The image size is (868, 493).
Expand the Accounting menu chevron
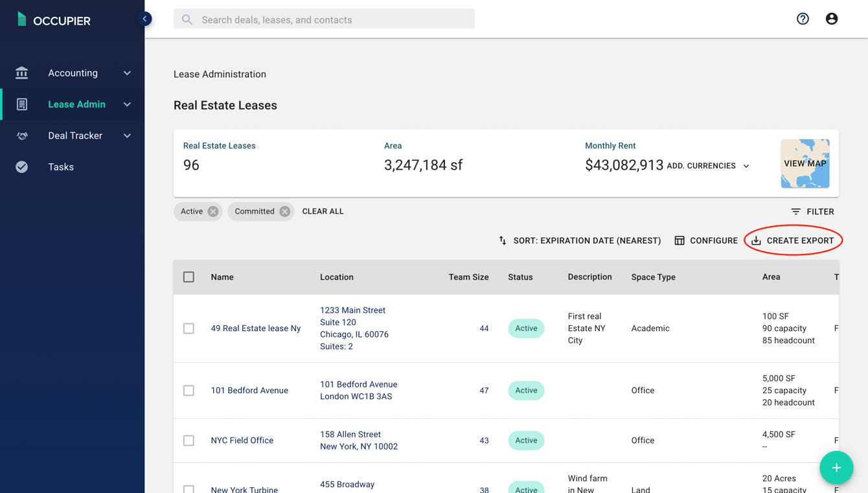pos(127,73)
